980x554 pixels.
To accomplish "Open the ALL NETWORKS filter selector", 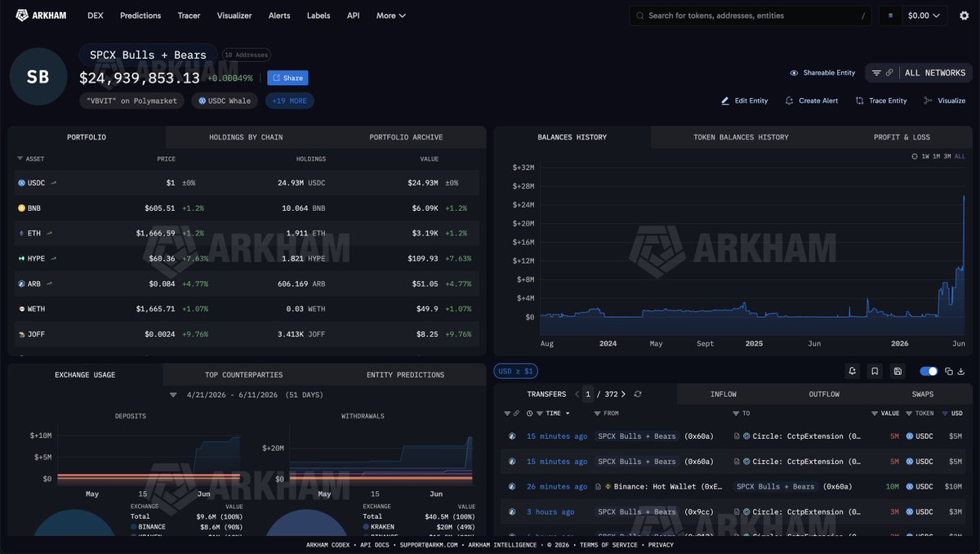I will (919, 73).
